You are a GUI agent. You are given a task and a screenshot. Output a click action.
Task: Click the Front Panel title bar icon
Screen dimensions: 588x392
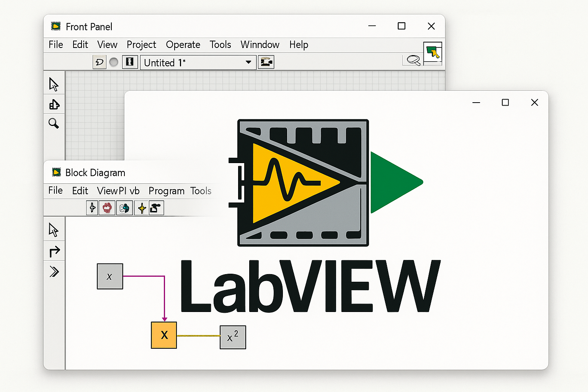(56, 26)
